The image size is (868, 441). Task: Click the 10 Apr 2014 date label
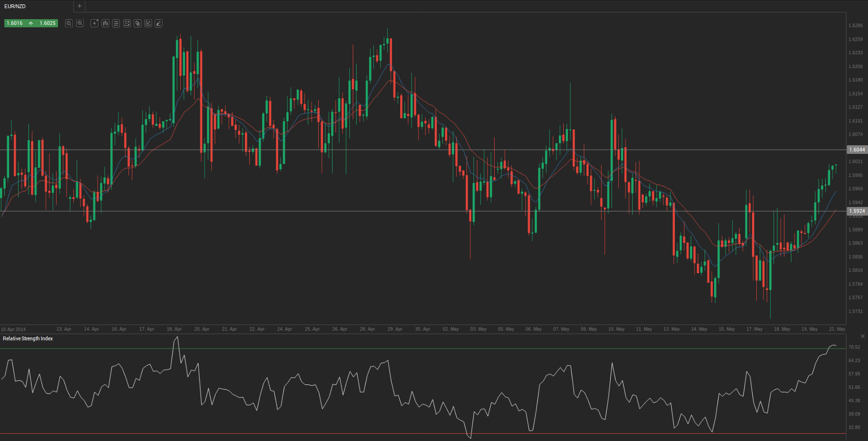tap(13, 329)
